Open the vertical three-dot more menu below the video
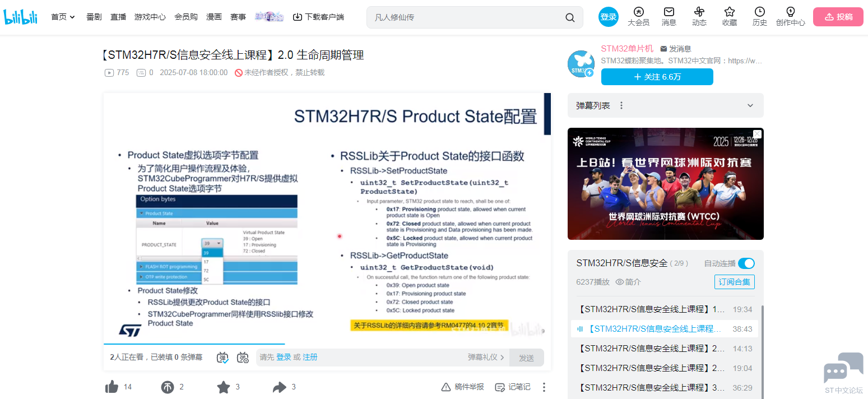Screen dimensions: 868x399 pos(544,387)
